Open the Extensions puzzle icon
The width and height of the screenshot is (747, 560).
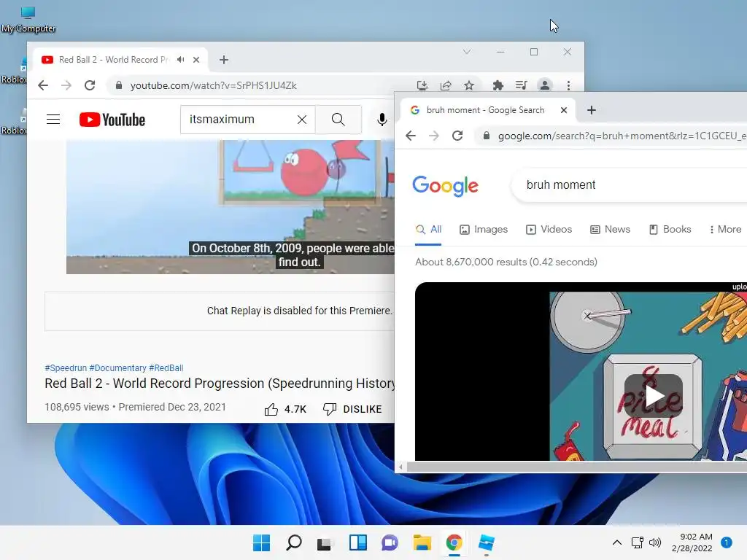tap(498, 85)
